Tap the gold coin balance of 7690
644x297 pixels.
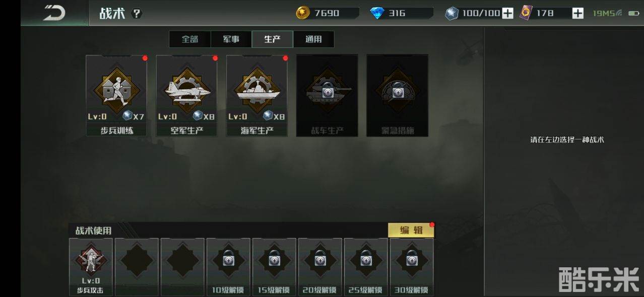(x=328, y=13)
